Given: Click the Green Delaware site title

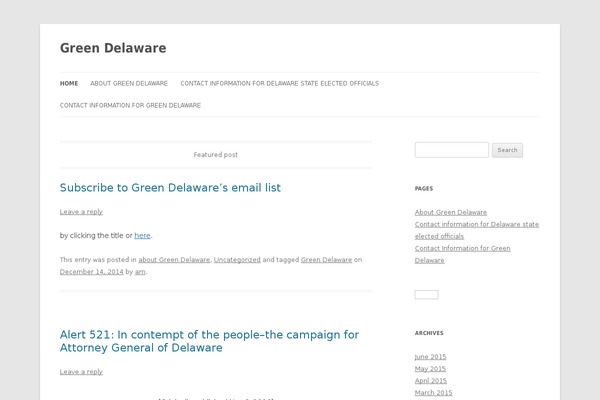Looking at the screenshot, I should point(113,48).
